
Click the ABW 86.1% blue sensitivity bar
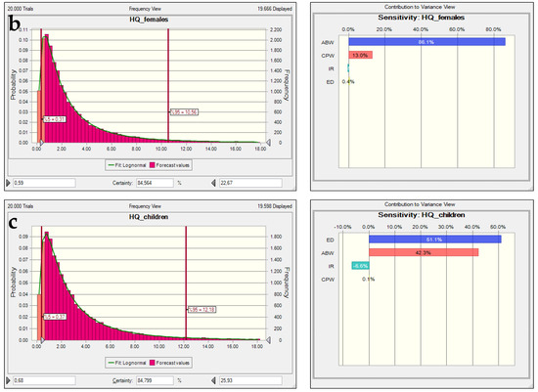[426, 42]
